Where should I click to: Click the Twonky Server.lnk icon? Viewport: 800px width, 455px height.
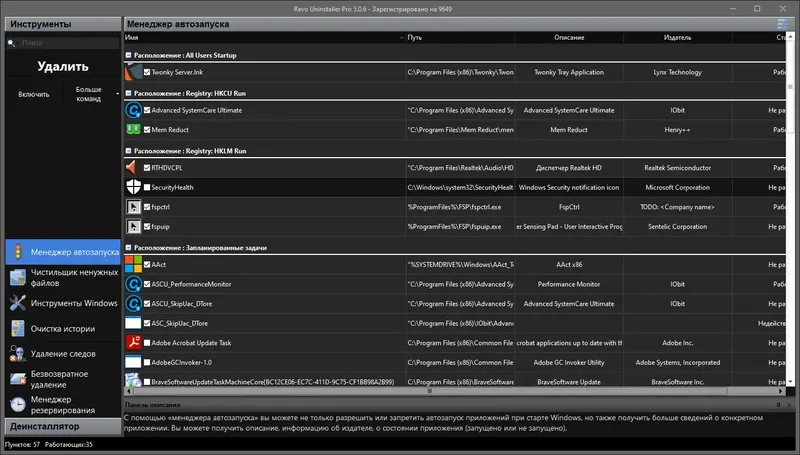pos(133,72)
